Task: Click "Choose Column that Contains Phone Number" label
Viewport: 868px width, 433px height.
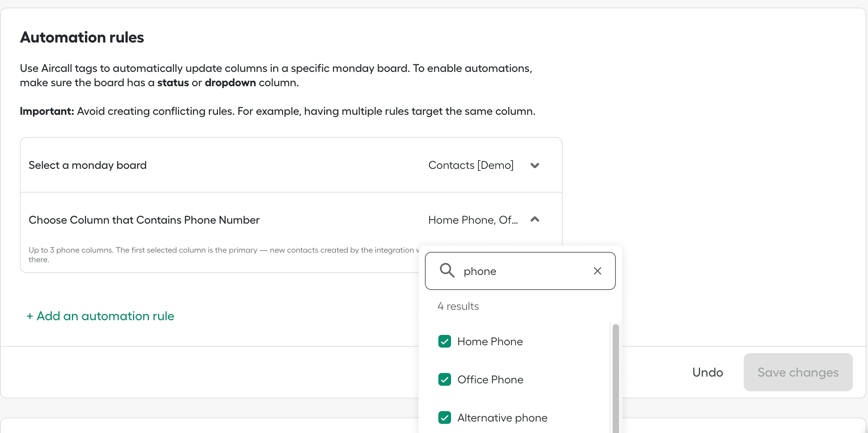Action: click(144, 220)
